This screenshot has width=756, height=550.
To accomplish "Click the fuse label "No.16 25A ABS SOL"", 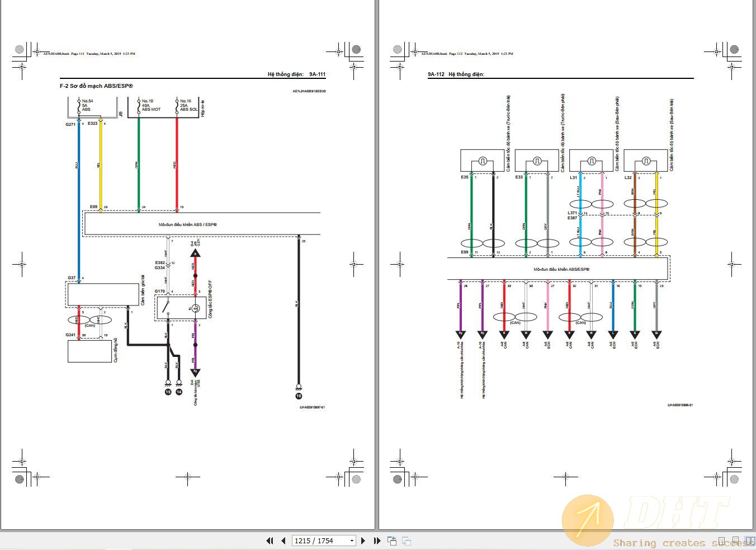I will tap(189, 105).
